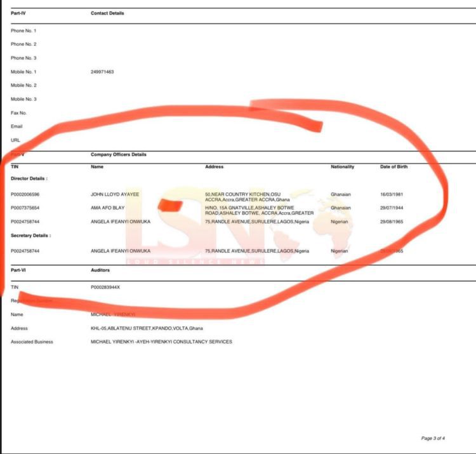Click the 'Name' column header in officers table

point(97,167)
